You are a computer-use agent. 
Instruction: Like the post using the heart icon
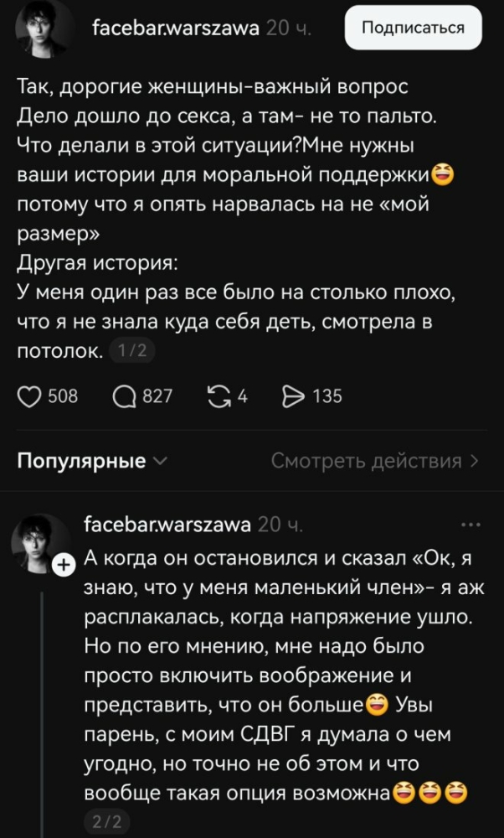(x=28, y=396)
